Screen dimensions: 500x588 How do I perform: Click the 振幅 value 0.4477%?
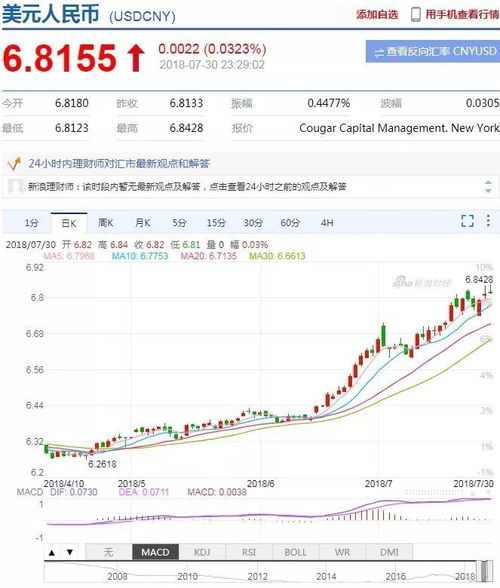pos(329,103)
